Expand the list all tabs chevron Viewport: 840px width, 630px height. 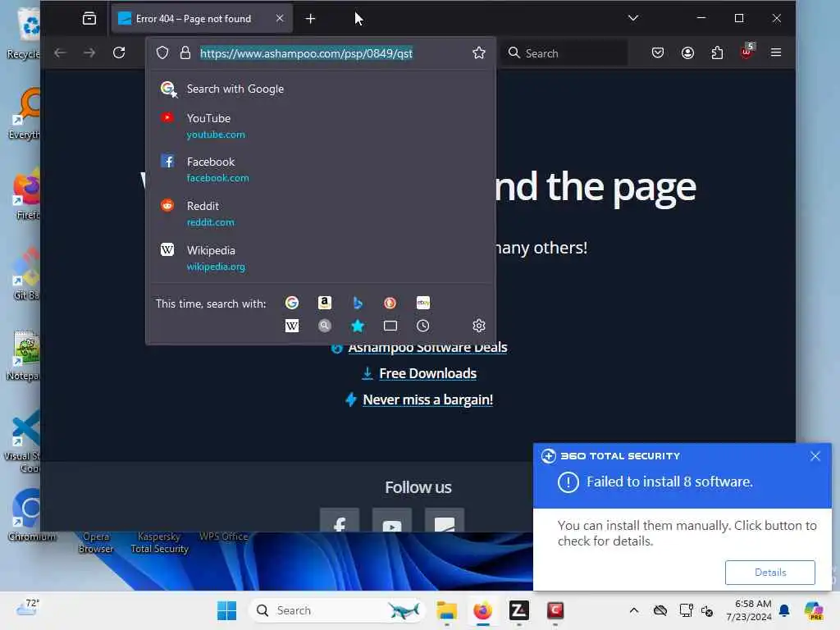632,18
